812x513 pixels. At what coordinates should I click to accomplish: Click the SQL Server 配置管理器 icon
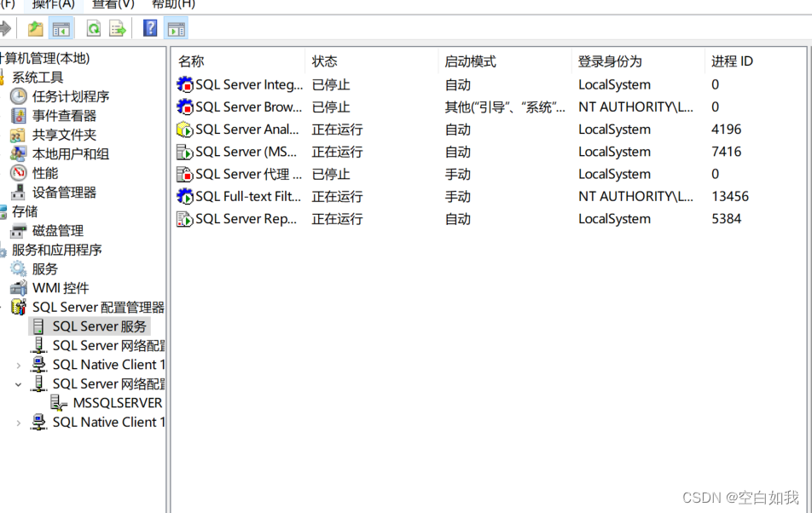[x=19, y=307]
